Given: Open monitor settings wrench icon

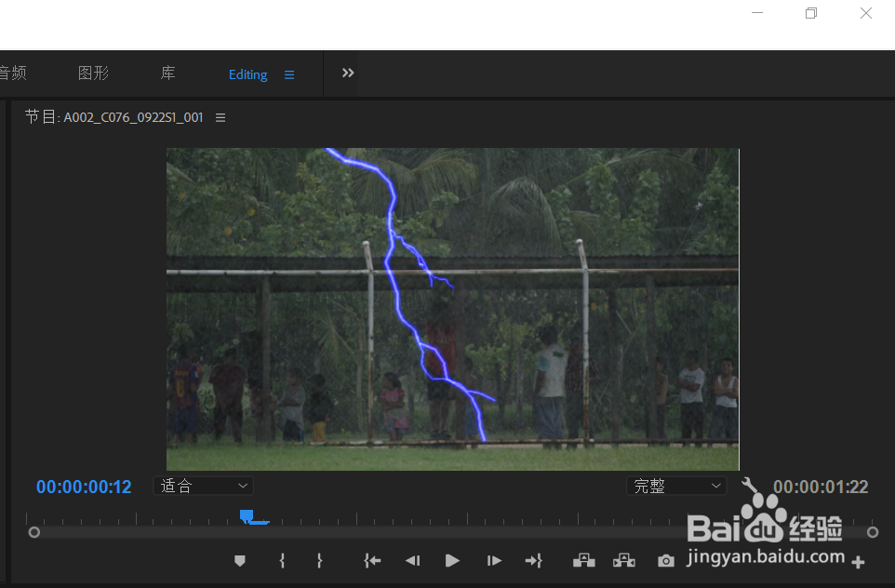Looking at the screenshot, I should (750, 486).
